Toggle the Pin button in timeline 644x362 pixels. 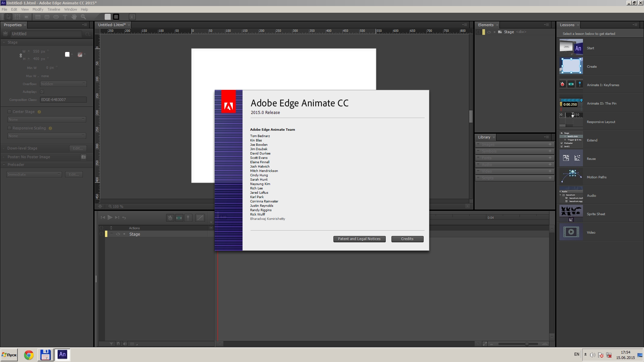click(188, 218)
